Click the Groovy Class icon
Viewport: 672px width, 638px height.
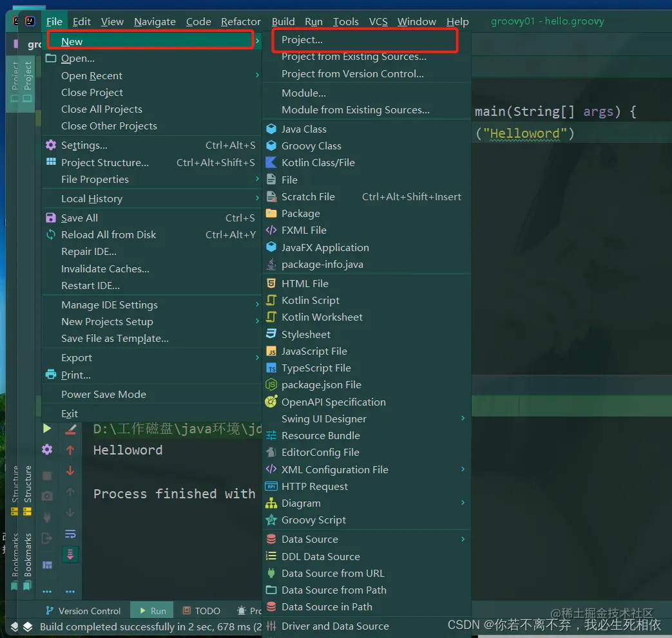(271, 145)
